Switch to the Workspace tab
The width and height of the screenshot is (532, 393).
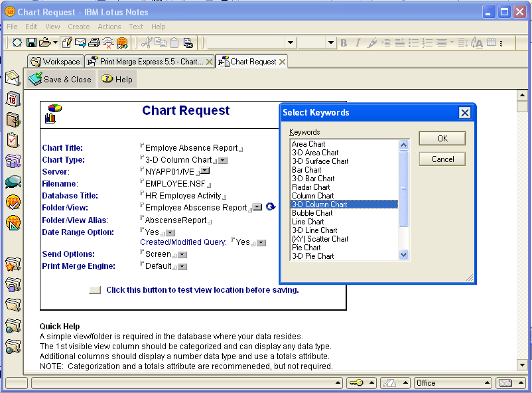(x=55, y=62)
